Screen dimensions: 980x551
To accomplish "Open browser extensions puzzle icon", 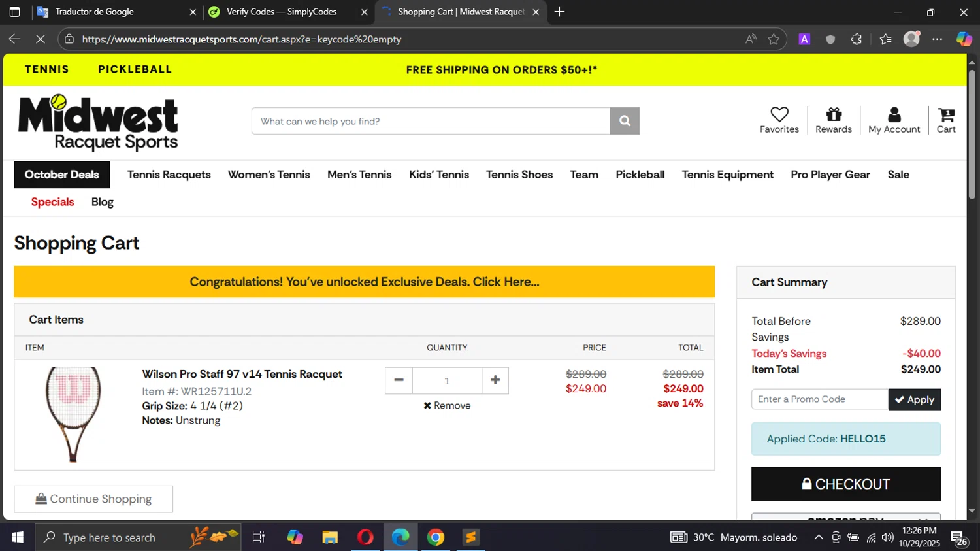I will point(857,39).
